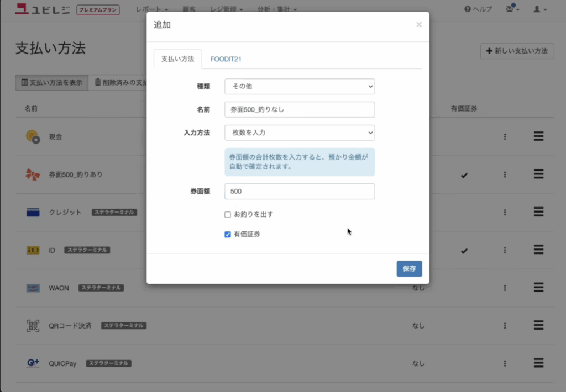Click the QUICPay logo icon
Image resolution: width=566 pixels, height=392 pixels.
coord(33,363)
